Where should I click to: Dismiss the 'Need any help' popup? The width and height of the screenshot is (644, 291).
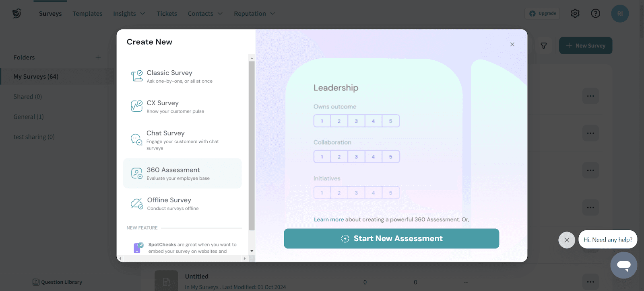(x=566, y=240)
